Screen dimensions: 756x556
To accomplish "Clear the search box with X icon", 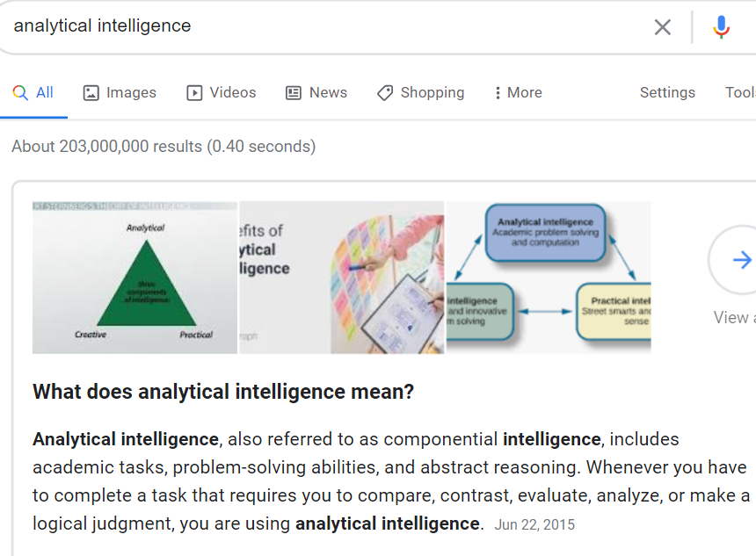I will pyautogui.click(x=663, y=27).
